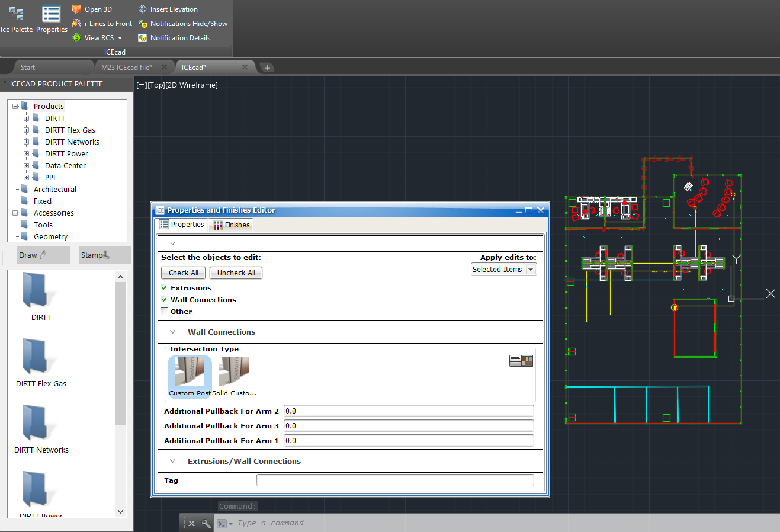Image resolution: width=780 pixels, height=532 pixels.
Task: Open the Properties ribbon button
Action: [x=52, y=19]
